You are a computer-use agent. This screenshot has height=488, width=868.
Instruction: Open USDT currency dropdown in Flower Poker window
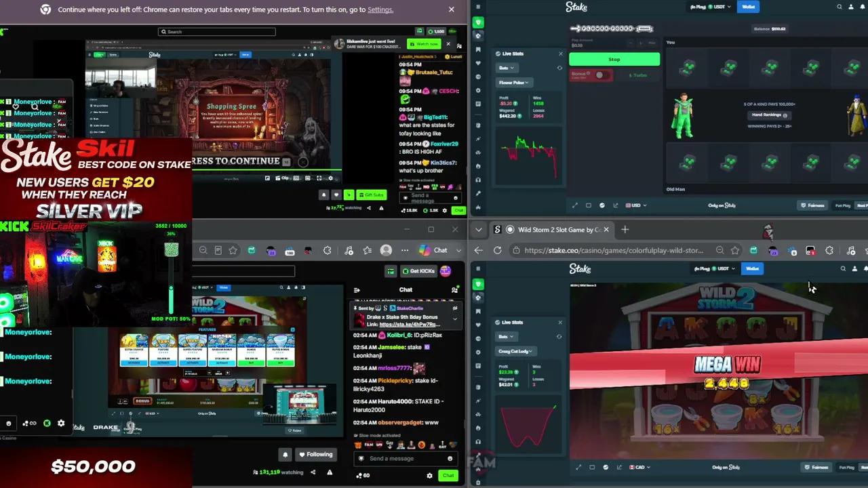pos(711,7)
